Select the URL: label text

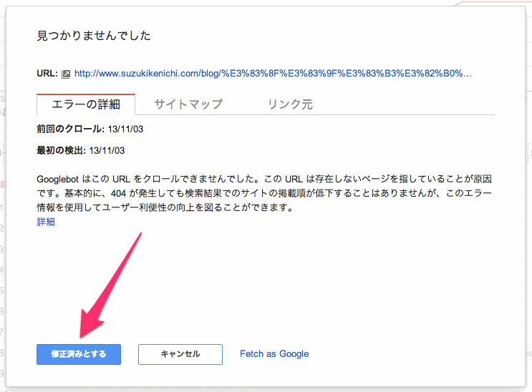(x=47, y=74)
